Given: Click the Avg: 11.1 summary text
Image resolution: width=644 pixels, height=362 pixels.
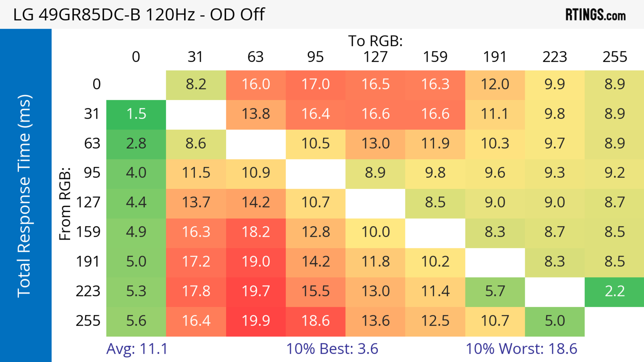Looking at the screenshot, I should [137, 349].
